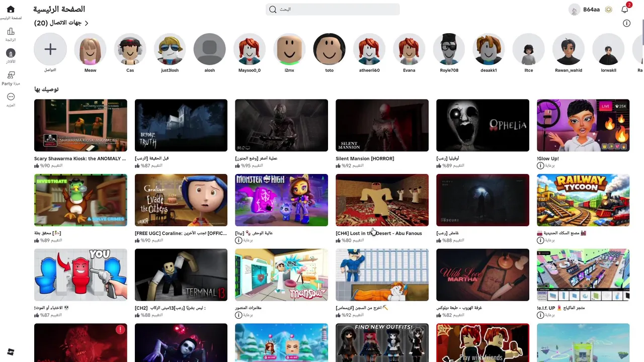Open the Avatar icon in the sidebar
The image size is (644, 362).
[x=11, y=53]
